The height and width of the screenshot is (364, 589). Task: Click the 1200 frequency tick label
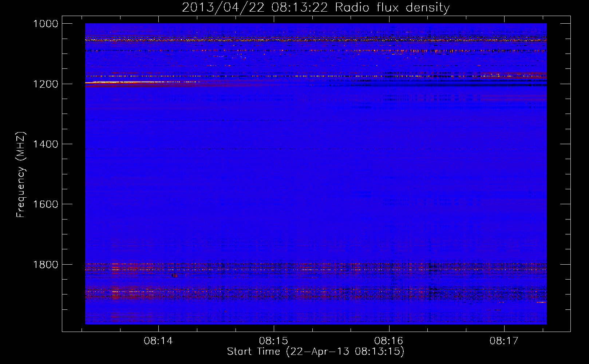(46, 84)
